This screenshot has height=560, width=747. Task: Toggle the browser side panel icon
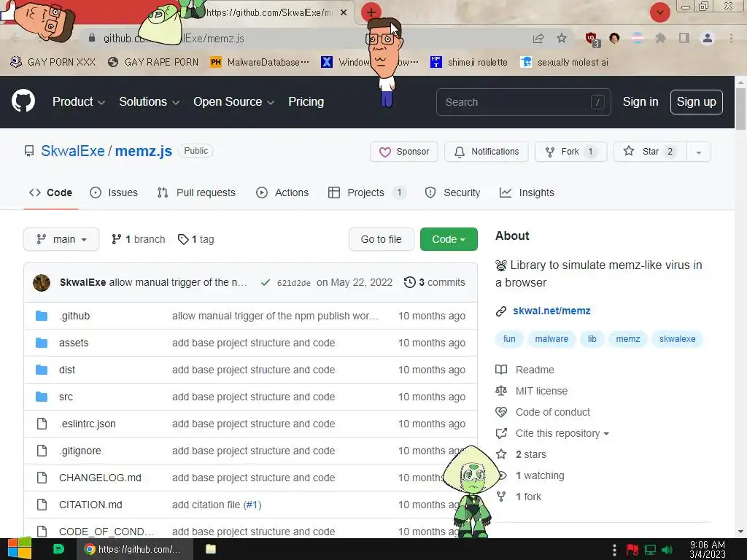684,39
